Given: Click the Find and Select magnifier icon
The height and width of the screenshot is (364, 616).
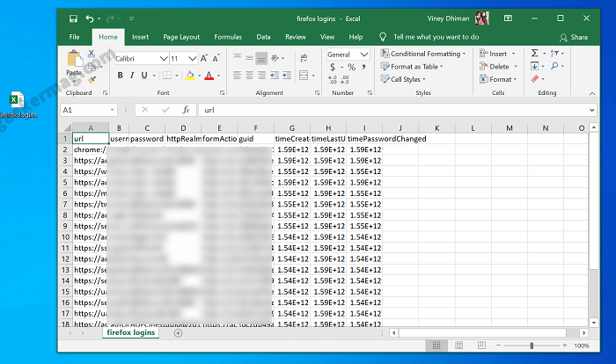Looking at the screenshot, I should point(554,66).
